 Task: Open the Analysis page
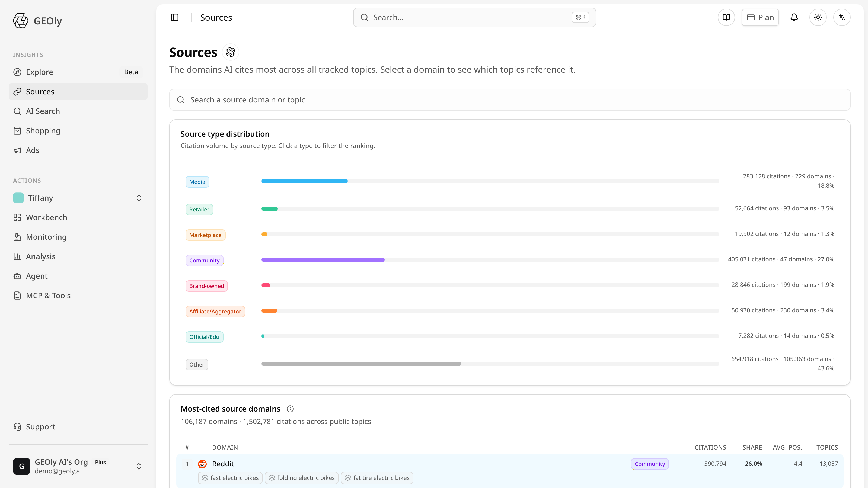pos(78,257)
